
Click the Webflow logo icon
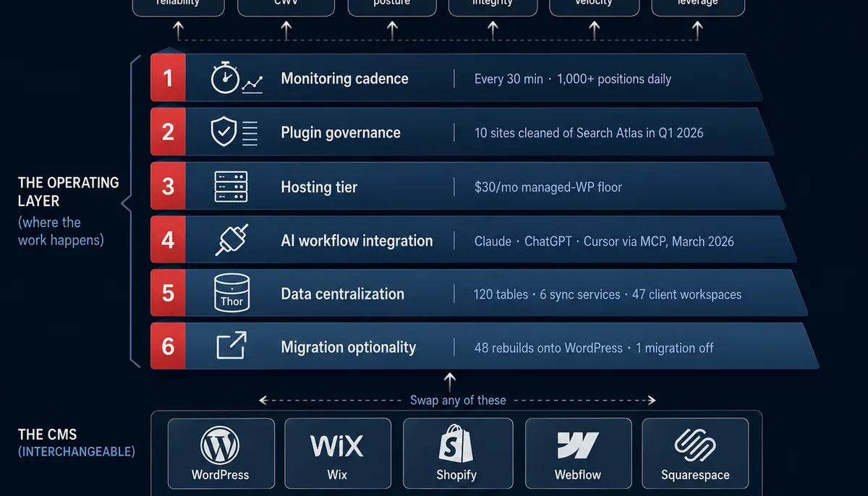577,446
